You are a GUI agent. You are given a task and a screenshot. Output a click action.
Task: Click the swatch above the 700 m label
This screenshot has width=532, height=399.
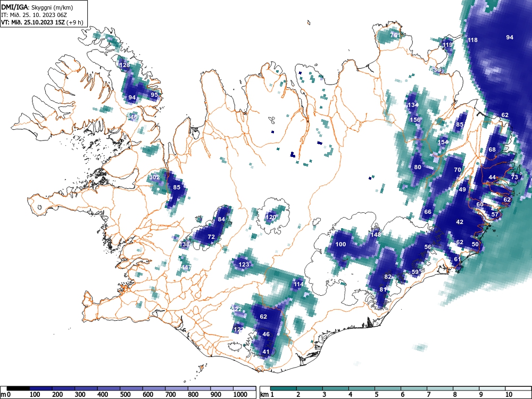[177, 388]
